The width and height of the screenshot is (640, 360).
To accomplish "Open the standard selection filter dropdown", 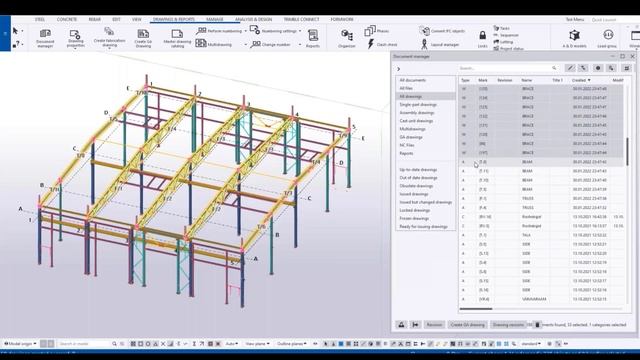I will pyautogui.click(x=531, y=344).
